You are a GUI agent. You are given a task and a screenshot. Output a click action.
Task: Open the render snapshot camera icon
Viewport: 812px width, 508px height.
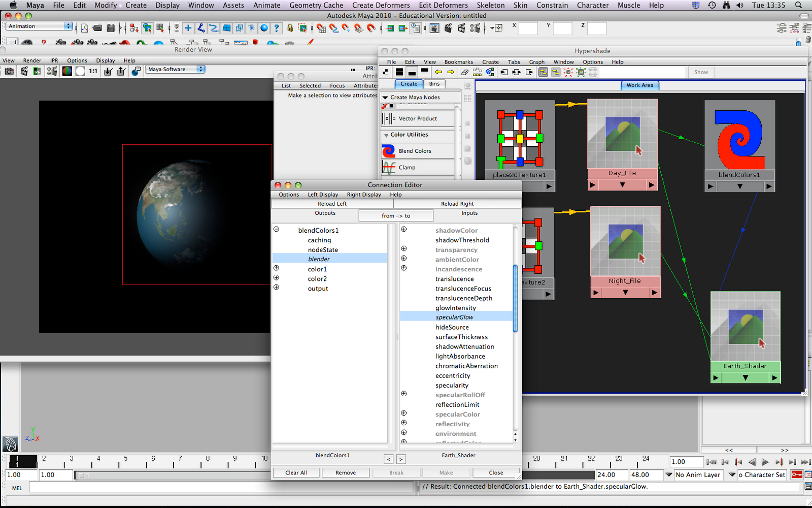pyautogui.click(x=9, y=72)
